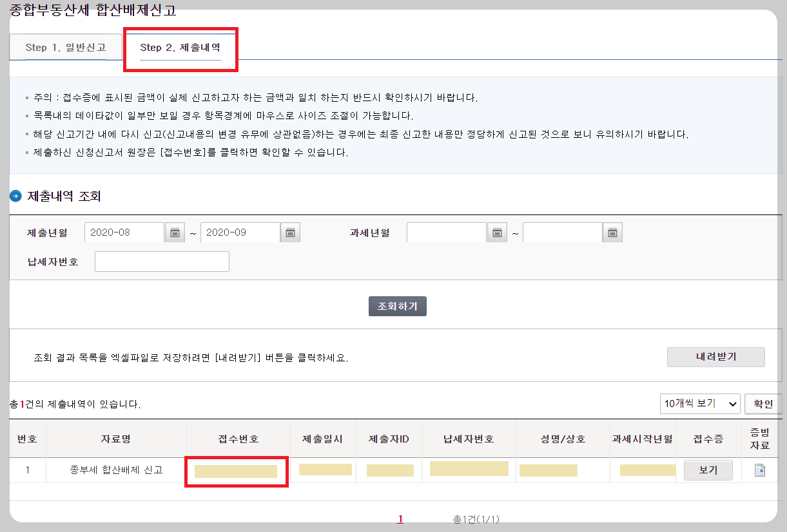Click the 조회하기 button to search
Screen dimensions: 787x532
[397, 306]
